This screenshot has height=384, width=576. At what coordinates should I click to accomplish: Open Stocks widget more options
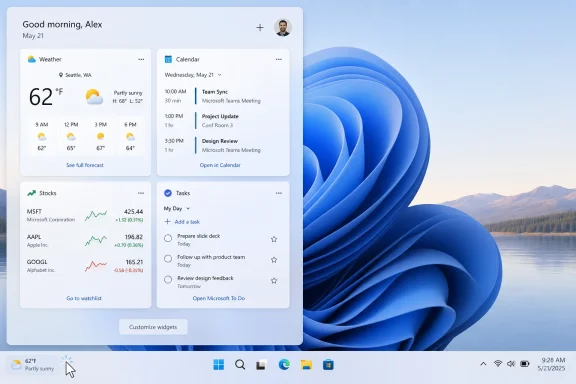pyautogui.click(x=141, y=193)
